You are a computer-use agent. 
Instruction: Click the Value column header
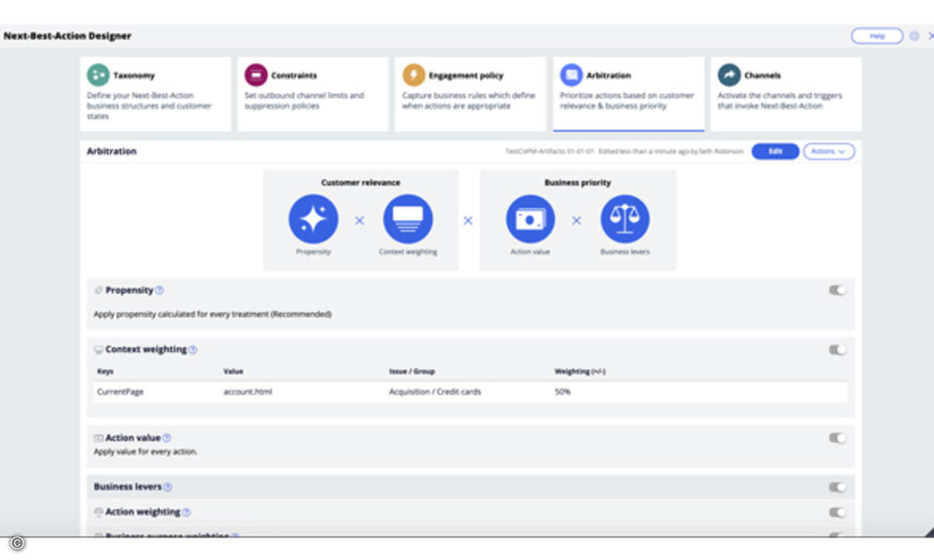click(233, 372)
